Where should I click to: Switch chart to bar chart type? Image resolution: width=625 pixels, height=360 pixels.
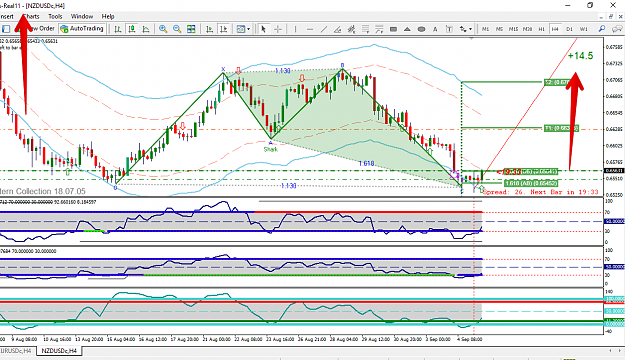coord(118,29)
